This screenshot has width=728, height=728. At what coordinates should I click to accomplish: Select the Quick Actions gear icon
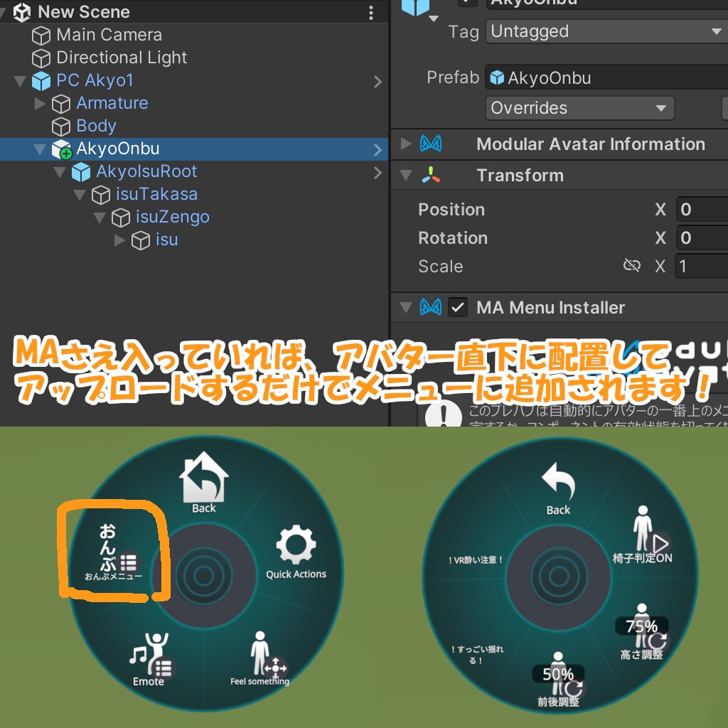296,545
